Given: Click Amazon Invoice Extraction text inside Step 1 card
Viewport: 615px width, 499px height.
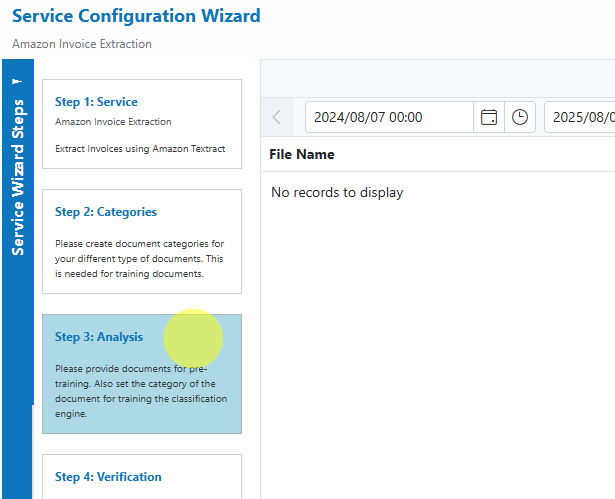Looking at the screenshot, I should (x=113, y=122).
